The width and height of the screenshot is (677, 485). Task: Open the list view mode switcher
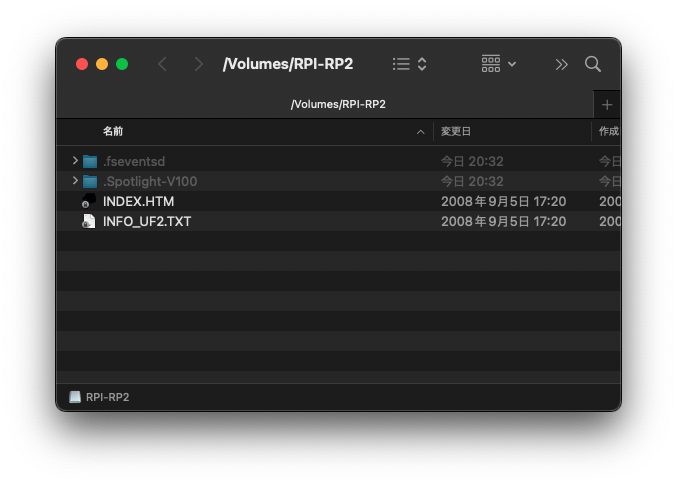point(410,64)
